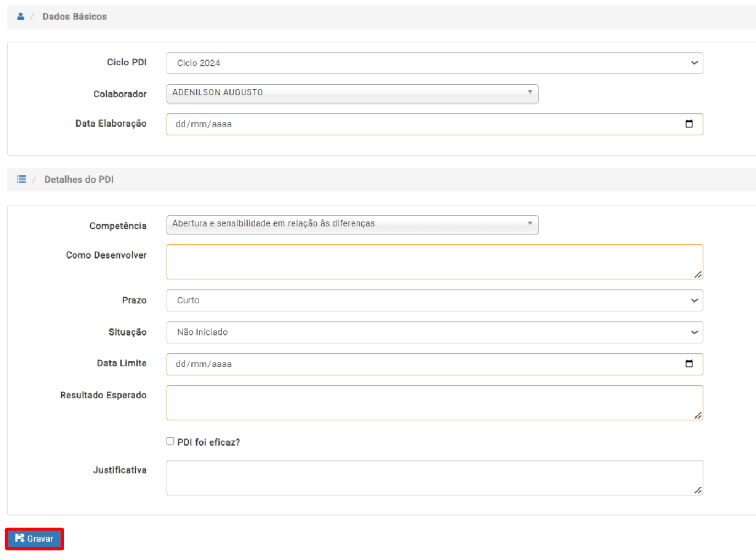This screenshot has height=560, width=756.
Task: Open the Situação dropdown showing Não Iniciado
Action: (x=435, y=332)
